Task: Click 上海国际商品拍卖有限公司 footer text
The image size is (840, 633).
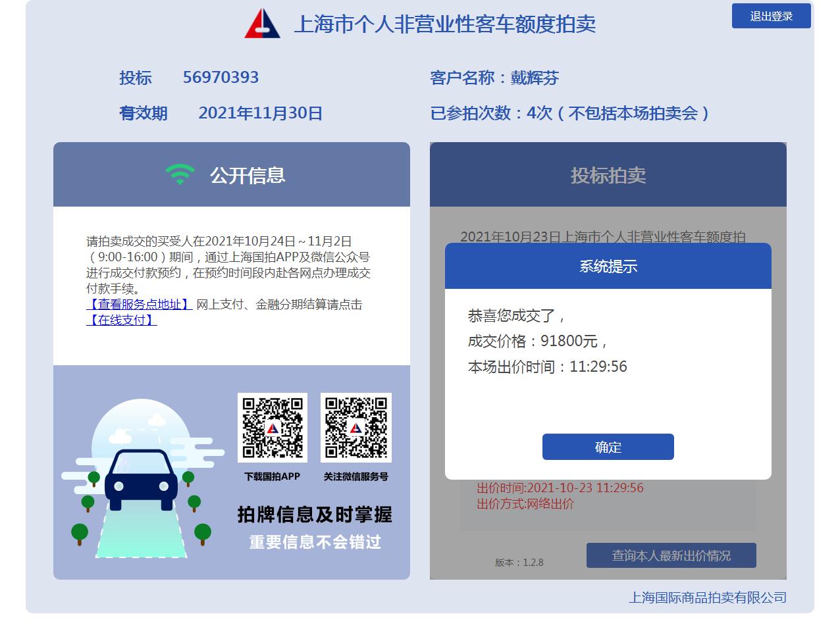Action: [708, 597]
